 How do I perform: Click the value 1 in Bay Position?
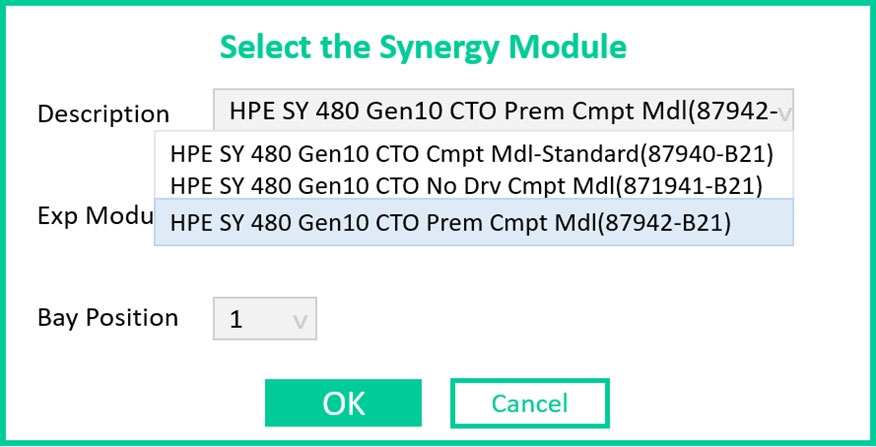pyautogui.click(x=236, y=321)
